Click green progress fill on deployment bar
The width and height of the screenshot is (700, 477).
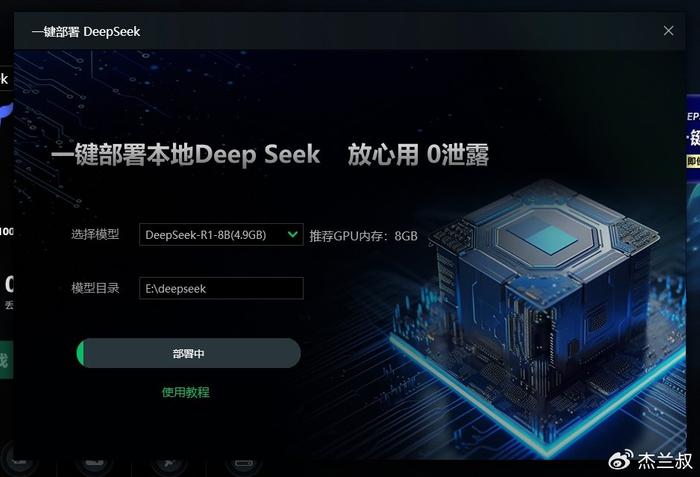tap(81, 353)
